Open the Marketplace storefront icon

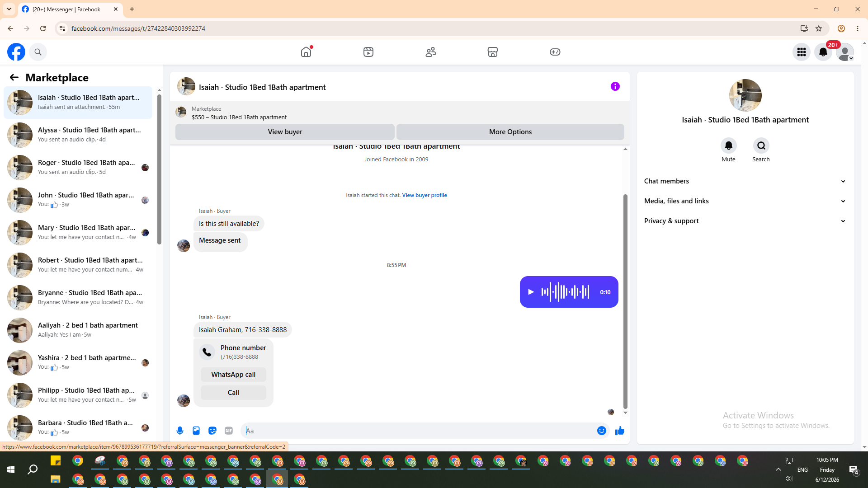493,52
